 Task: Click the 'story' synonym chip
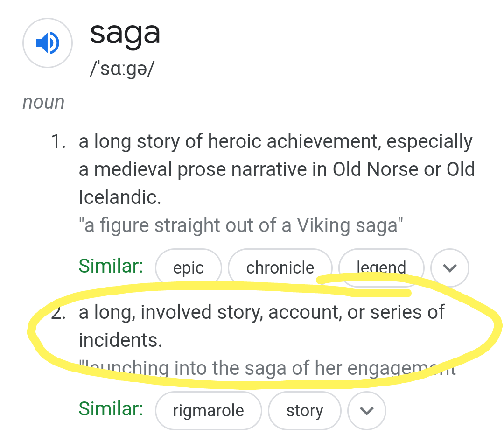(304, 411)
